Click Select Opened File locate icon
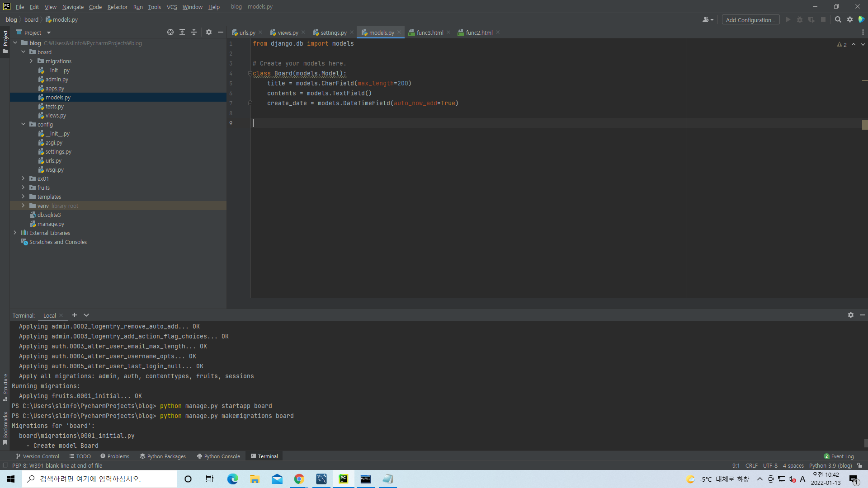 [170, 32]
